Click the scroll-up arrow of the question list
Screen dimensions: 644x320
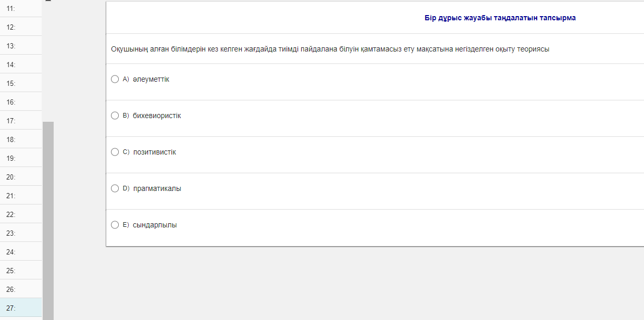point(48,2)
